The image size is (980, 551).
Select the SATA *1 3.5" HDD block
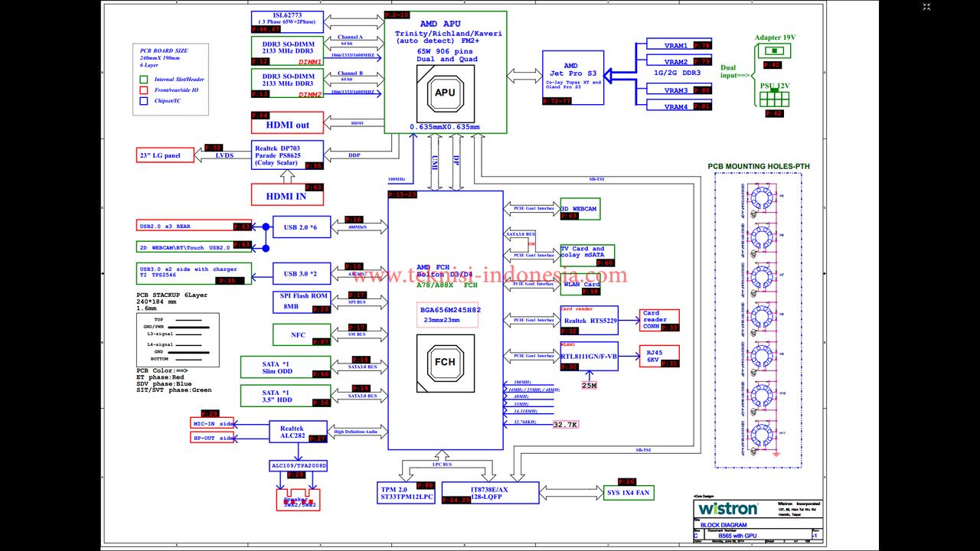[286, 396]
